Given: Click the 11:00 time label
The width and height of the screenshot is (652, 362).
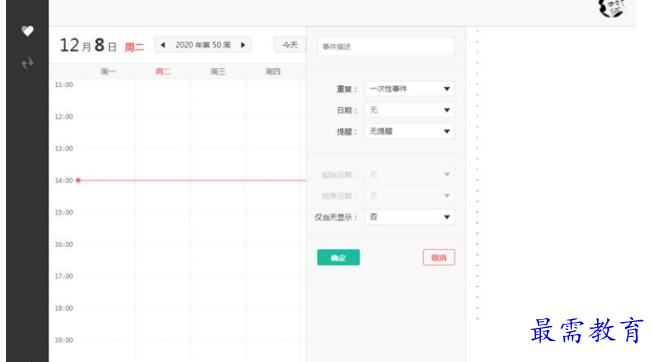Looking at the screenshot, I should pyautogui.click(x=64, y=85).
